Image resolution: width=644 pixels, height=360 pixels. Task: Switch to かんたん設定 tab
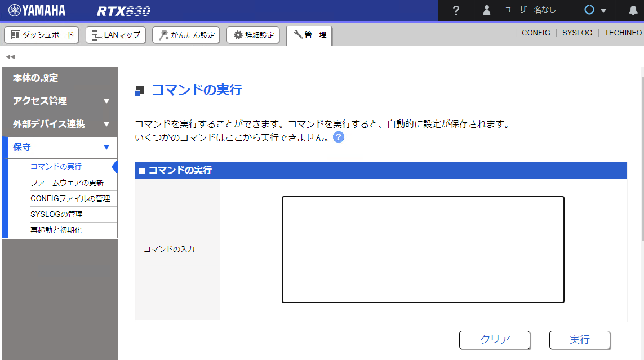coord(186,35)
